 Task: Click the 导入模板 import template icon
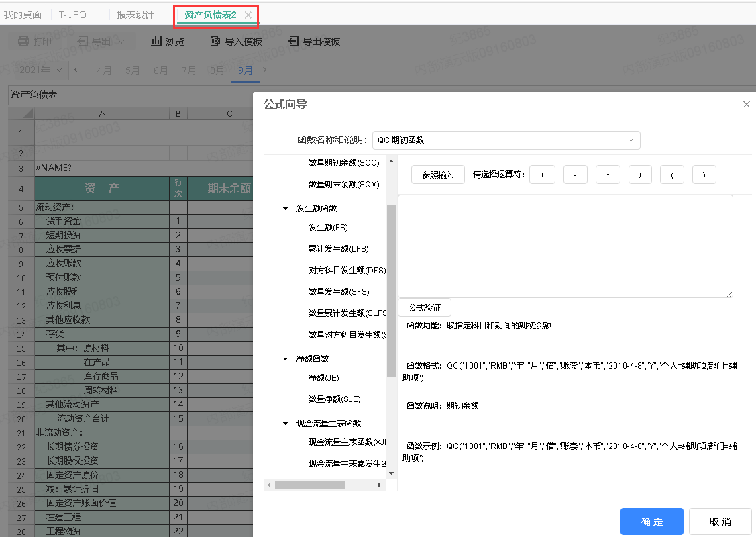click(x=215, y=42)
